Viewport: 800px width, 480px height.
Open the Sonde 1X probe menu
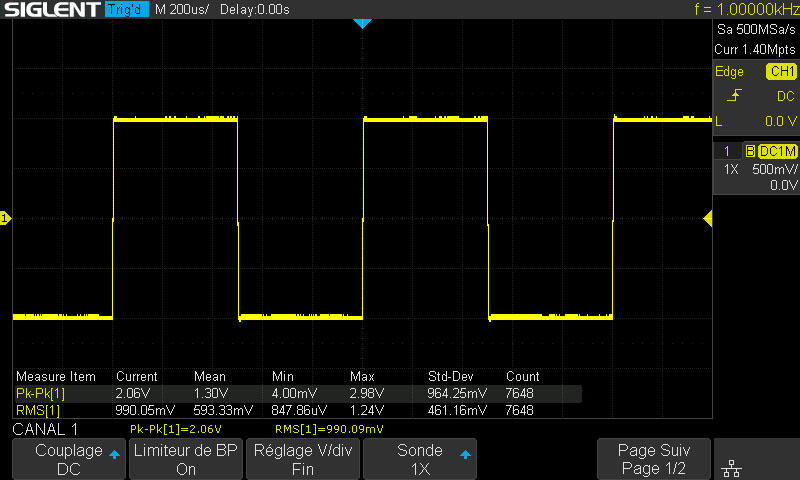point(419,459)
